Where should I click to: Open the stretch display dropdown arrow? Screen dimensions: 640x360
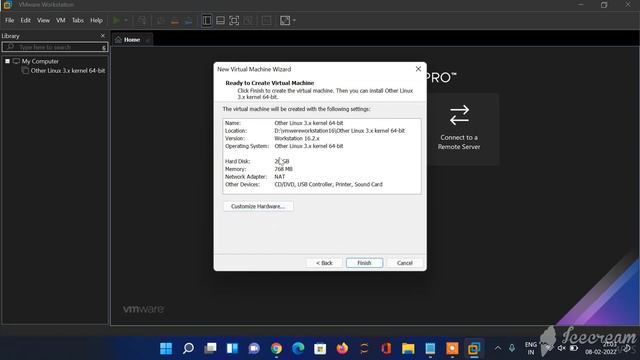pos(294,20)
